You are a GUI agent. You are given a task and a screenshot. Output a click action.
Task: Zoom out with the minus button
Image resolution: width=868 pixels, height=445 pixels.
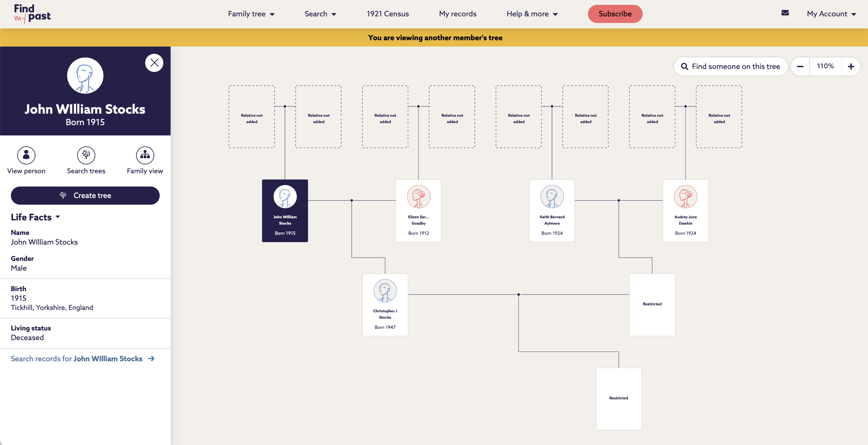(800, 67)
